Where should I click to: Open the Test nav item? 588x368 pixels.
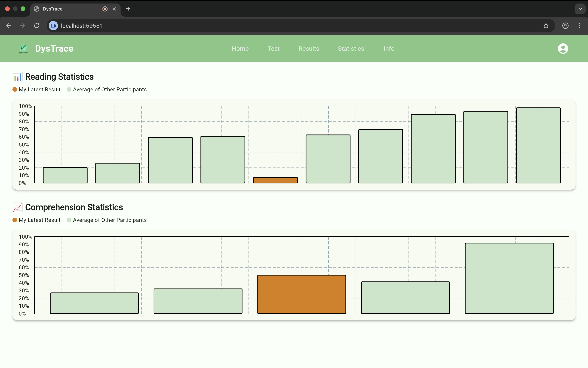tap(274, 48)
